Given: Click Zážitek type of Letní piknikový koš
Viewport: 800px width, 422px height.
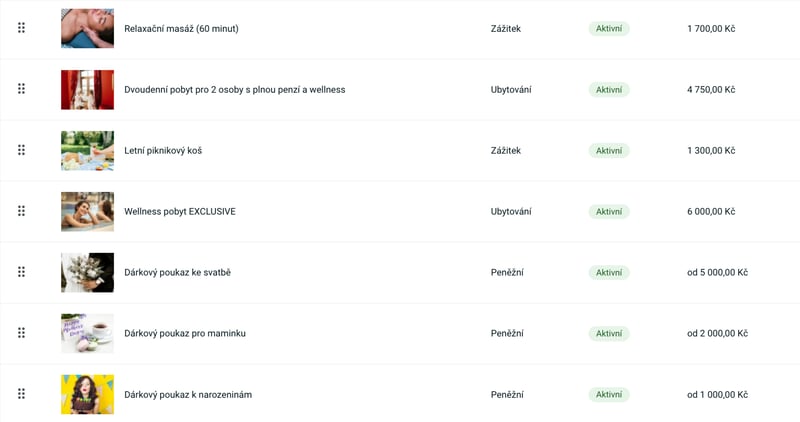Looking at the screenshot, I should 506,151.
